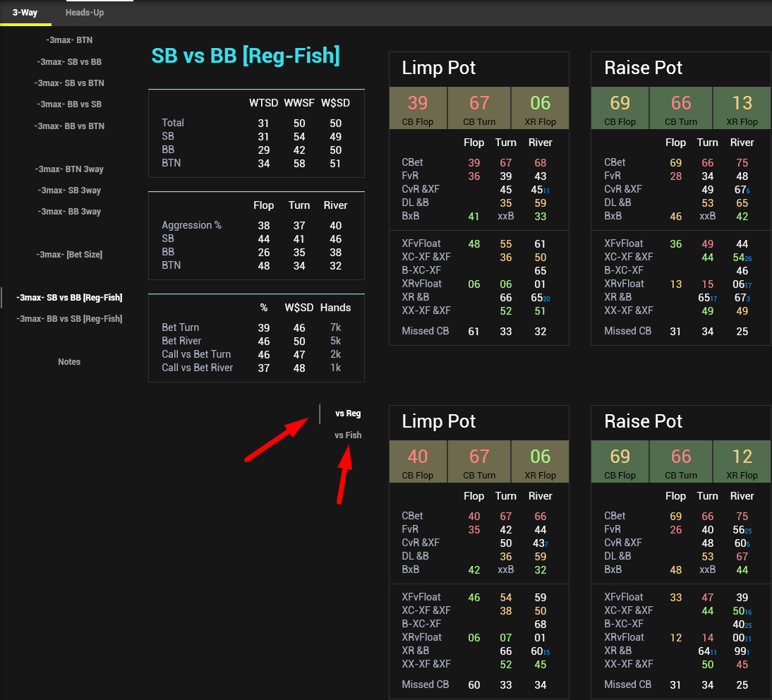Go to -3max- SB vs BTN
This screenshot has height=700, width=772.
pos(69,83)
